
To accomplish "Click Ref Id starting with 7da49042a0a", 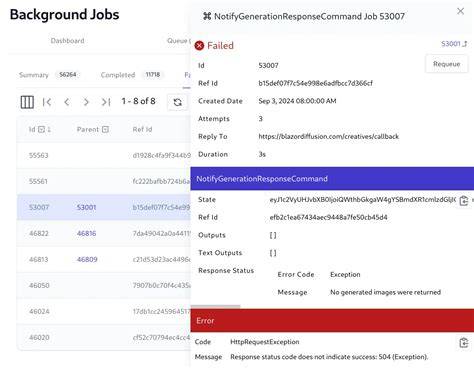I will pos(161,233).
